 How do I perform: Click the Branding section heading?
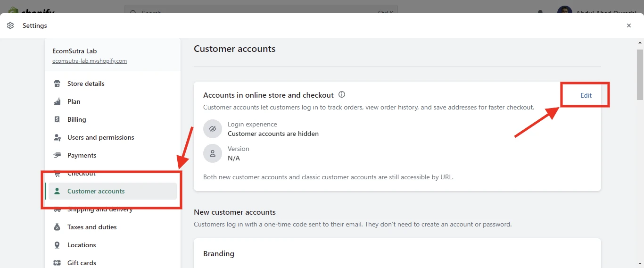(x=219, y=253)
